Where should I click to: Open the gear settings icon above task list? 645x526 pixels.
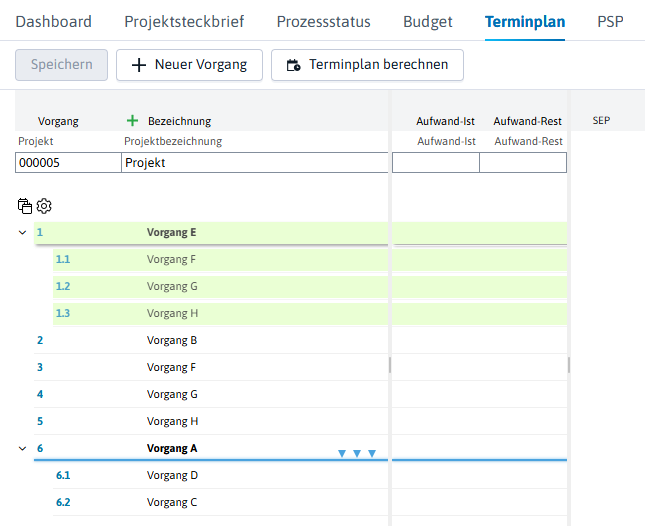click(x=44, y=206)
